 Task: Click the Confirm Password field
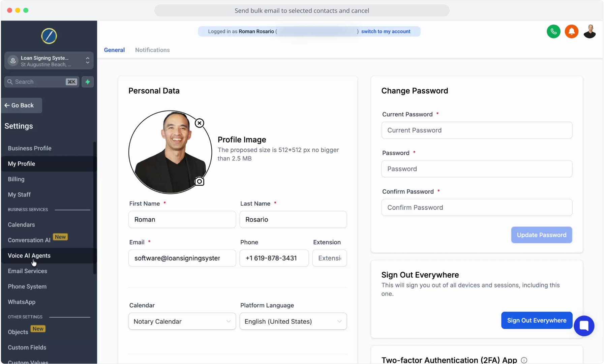tap(477, 208)
